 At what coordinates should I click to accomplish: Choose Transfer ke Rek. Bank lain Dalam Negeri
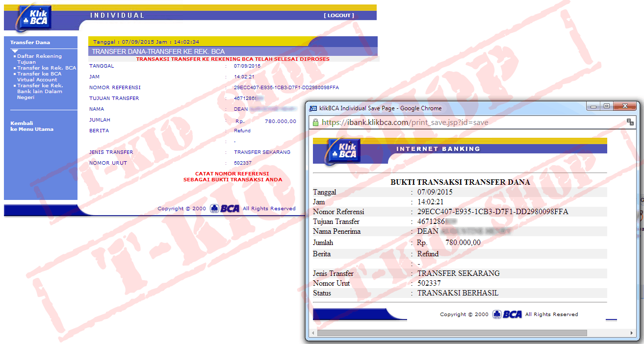40,91
